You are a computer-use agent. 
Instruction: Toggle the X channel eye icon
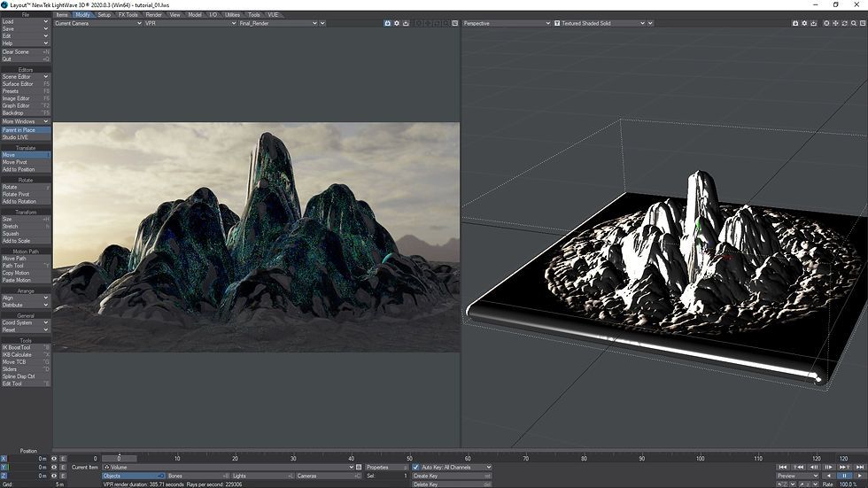pyautogui.click(x=54, y=459)
